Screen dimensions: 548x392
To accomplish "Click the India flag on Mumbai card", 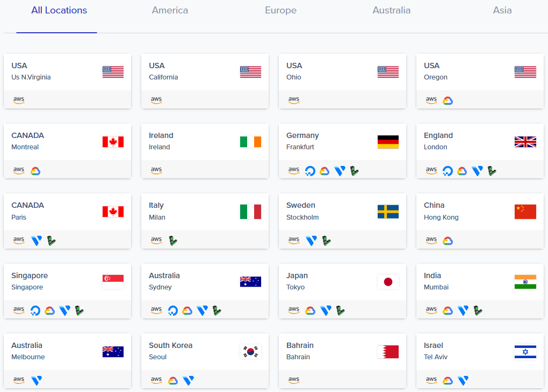I will [x=525, y=282].
